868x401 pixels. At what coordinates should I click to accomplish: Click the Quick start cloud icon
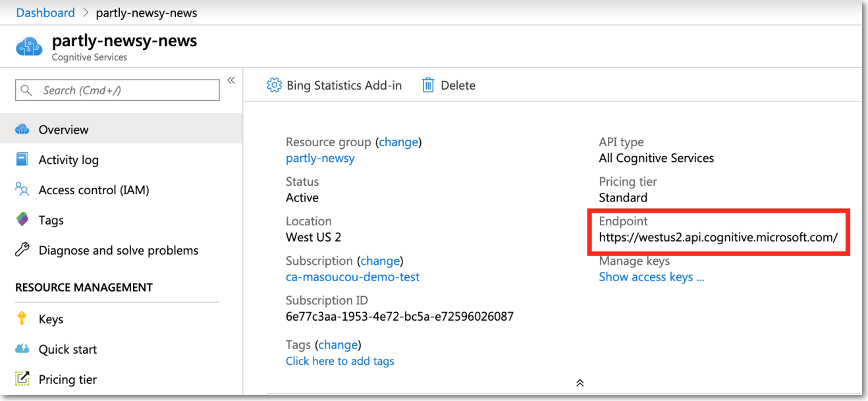pos(22,349)
